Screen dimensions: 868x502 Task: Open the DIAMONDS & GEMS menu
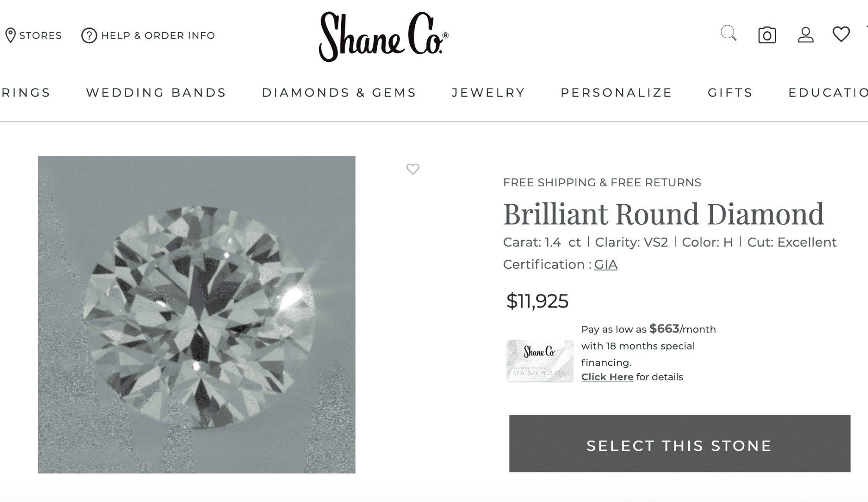(x=339, y=92)
